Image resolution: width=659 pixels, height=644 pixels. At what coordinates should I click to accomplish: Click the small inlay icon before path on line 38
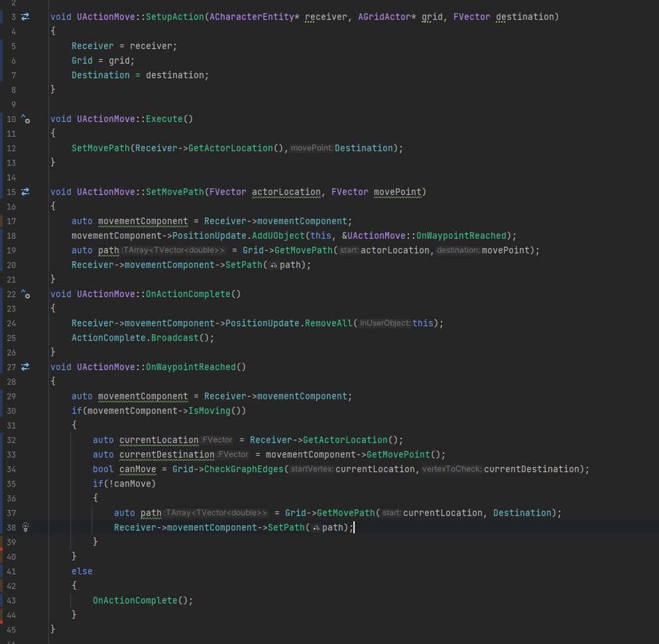click(x=316, y=527)
